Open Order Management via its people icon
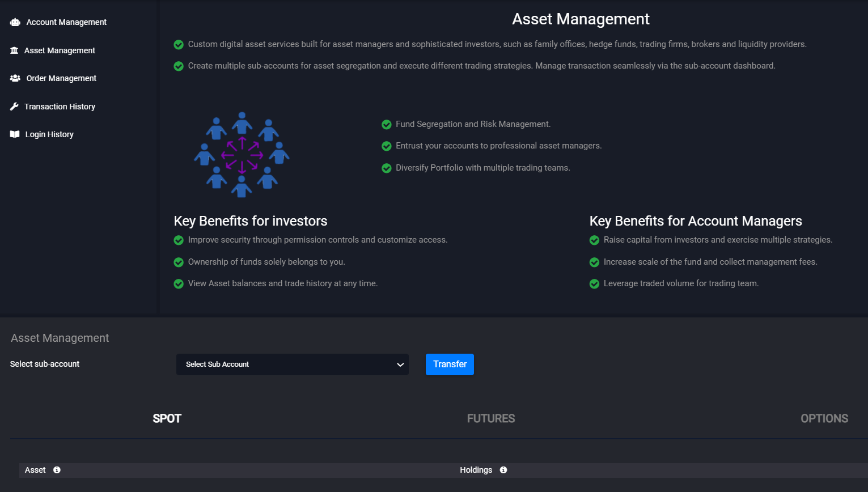The image size is (868, 492). (15, 78)
